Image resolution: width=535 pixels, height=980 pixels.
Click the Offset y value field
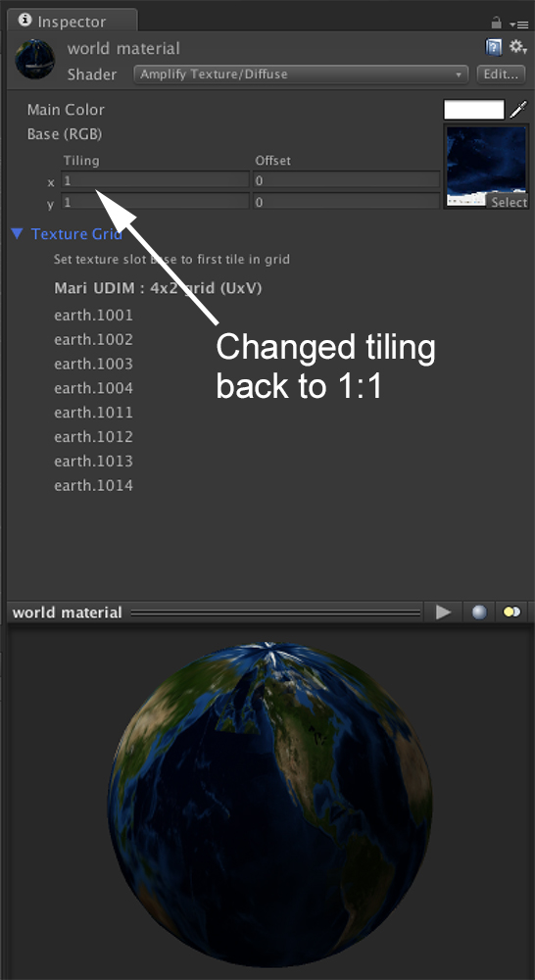click(346, 202)
